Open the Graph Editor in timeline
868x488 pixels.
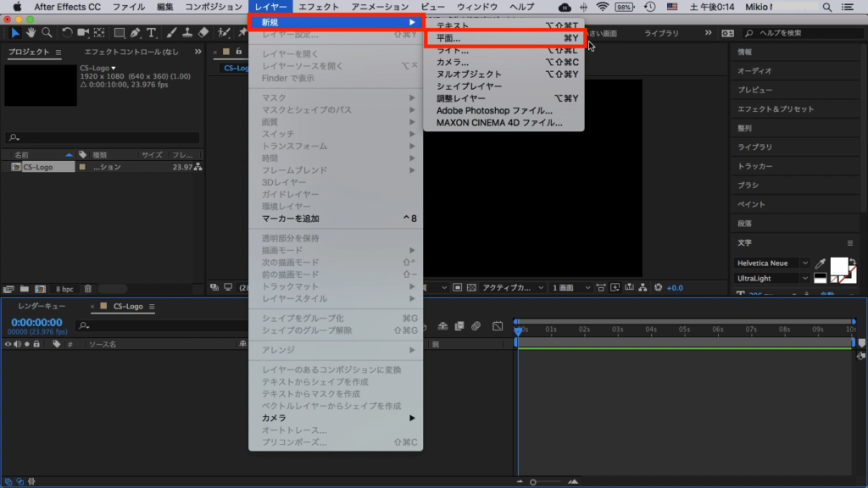click(498, 326)
